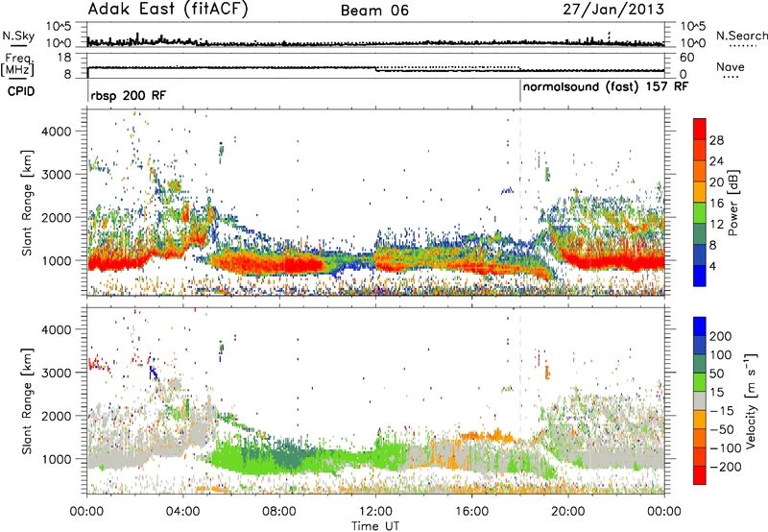This screenshot has width=768, height=532.
Task: Click the '-15' velocity colorbar label
Action: (x=721, y=410)
